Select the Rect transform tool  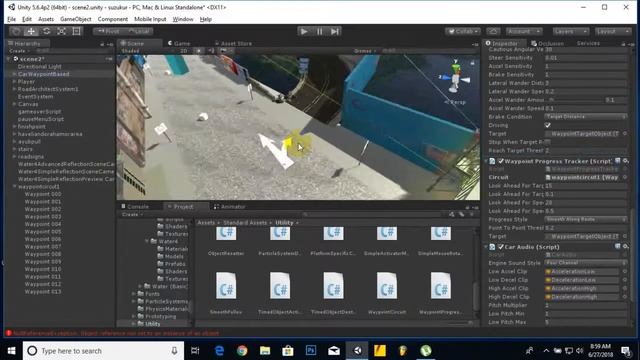(76, 31)
